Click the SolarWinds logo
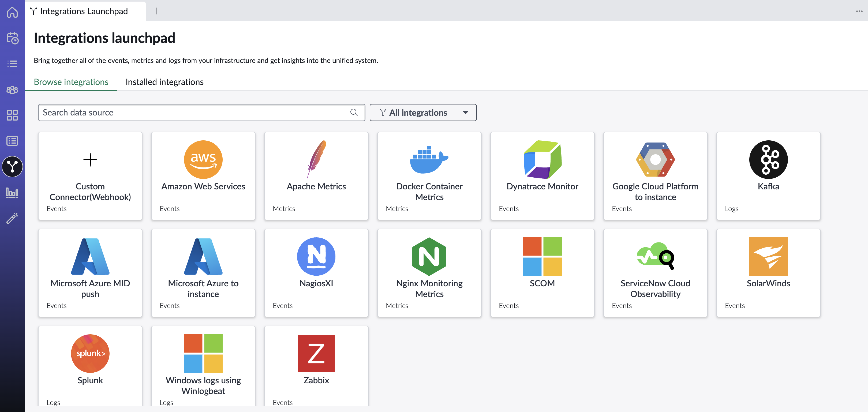Viewport: 868px width, 412px height. 769,256
